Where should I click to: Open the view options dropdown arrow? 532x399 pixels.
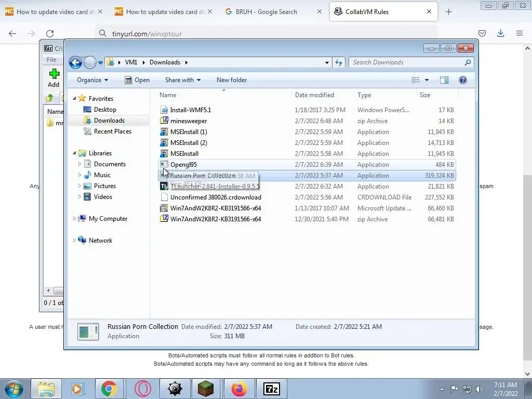[x=427, y=80]
